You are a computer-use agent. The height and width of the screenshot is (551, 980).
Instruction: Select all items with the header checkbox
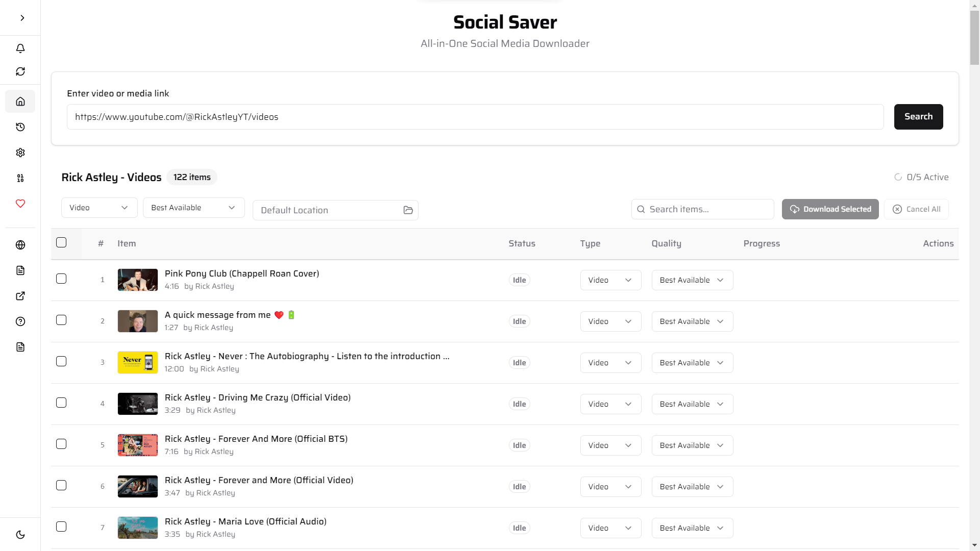(x=61, y=242)
